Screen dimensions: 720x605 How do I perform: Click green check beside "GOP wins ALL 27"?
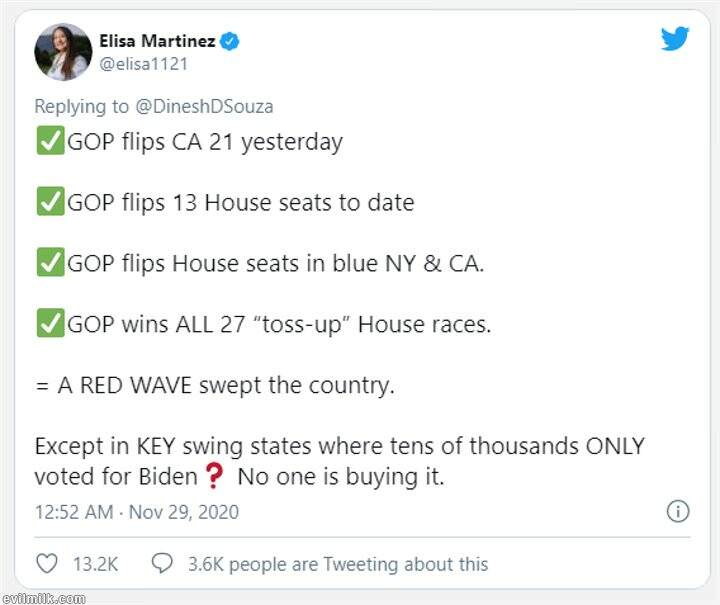click(49, 325)
